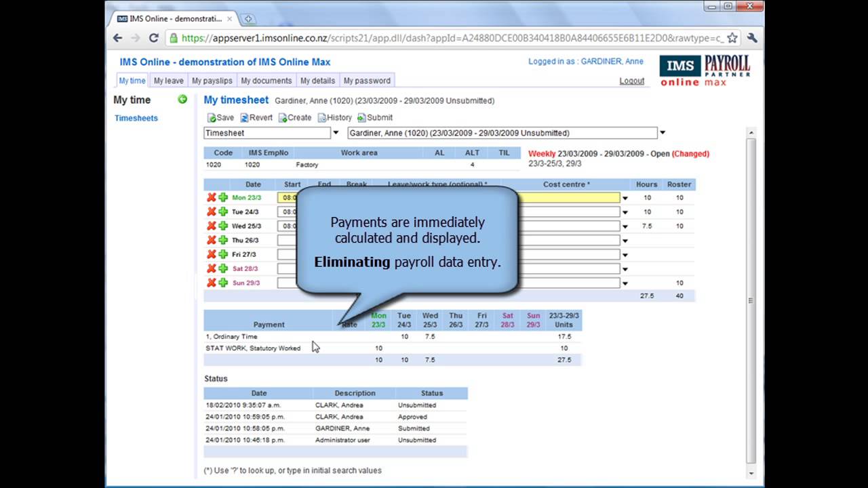This screenshot has width=868, height=488.
Task: Open cost centre dropdown for Thu 26/3
Action: [x=625, y=241]
